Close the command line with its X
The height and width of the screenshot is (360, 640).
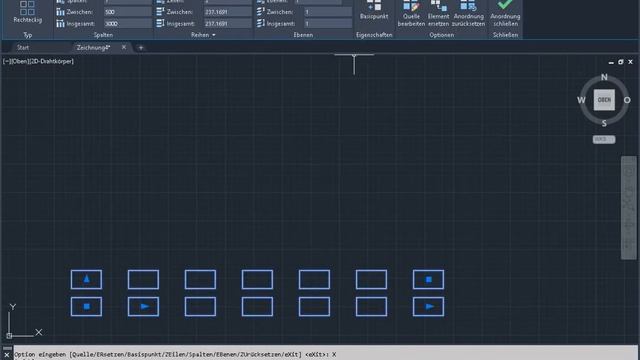(x=7, y=355)
